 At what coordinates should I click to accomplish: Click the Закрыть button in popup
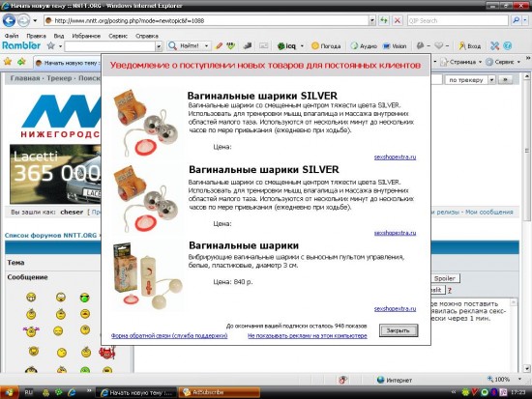coord(399,330)
